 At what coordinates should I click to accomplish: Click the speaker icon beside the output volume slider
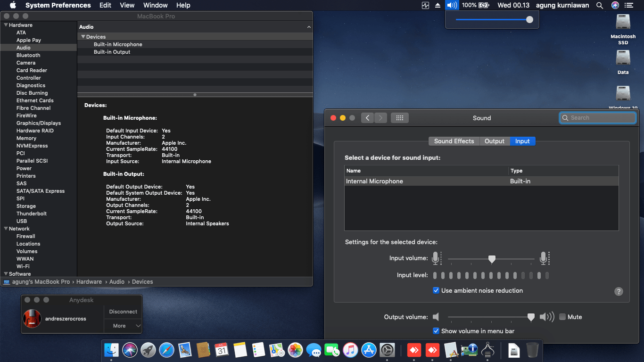[x=436, y=317]
